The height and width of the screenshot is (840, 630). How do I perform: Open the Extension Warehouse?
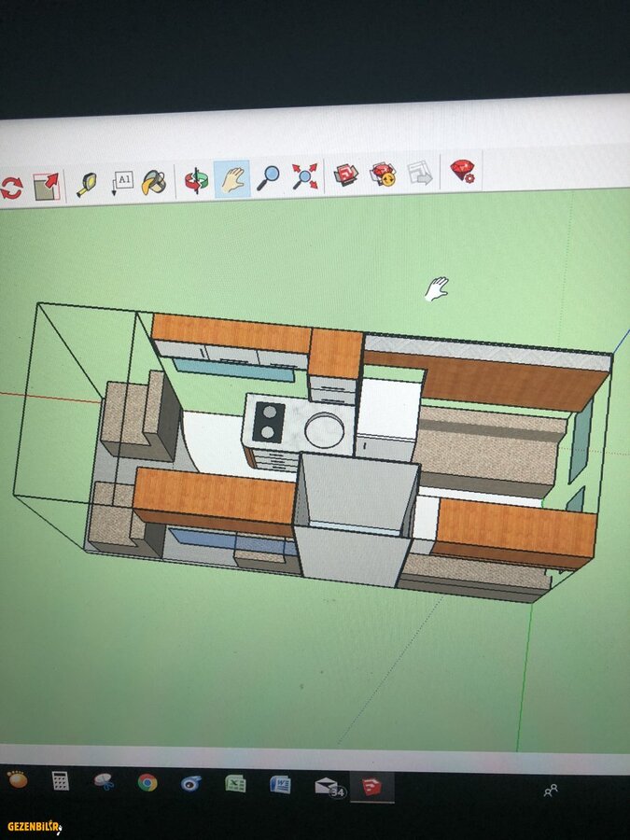click(383, 174)
